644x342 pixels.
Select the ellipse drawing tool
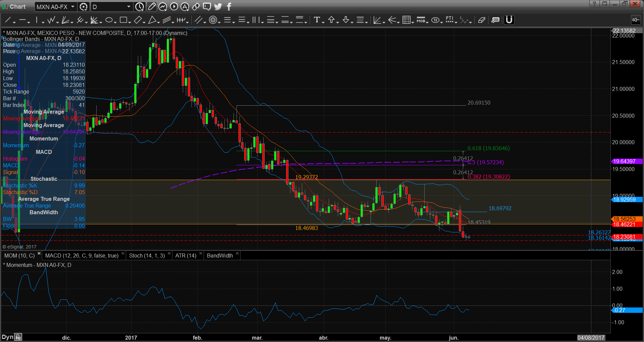pos(109,20)
